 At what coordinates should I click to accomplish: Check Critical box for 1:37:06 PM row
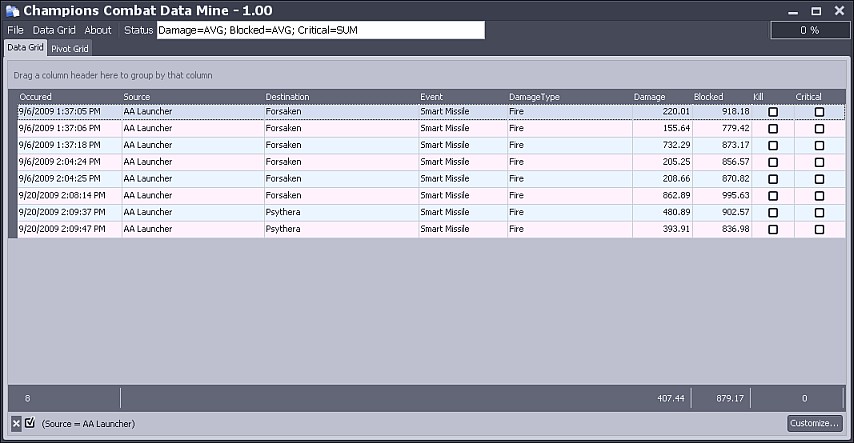tap(819, 129)
